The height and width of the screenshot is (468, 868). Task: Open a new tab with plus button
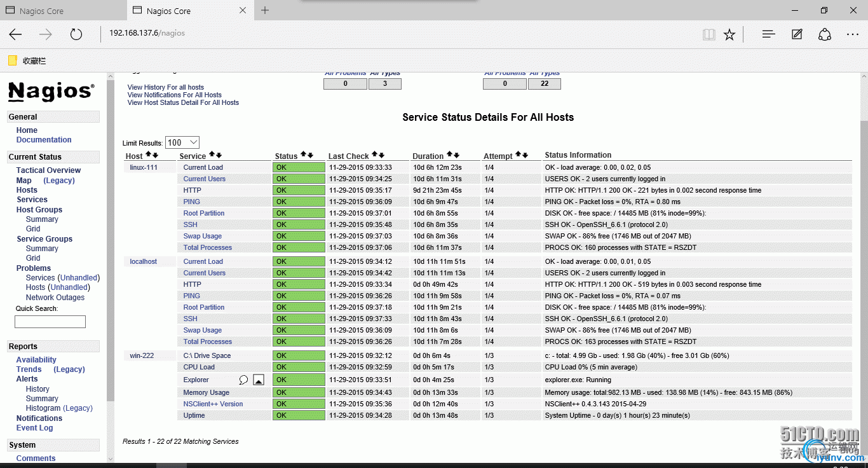tap(265, 10)
